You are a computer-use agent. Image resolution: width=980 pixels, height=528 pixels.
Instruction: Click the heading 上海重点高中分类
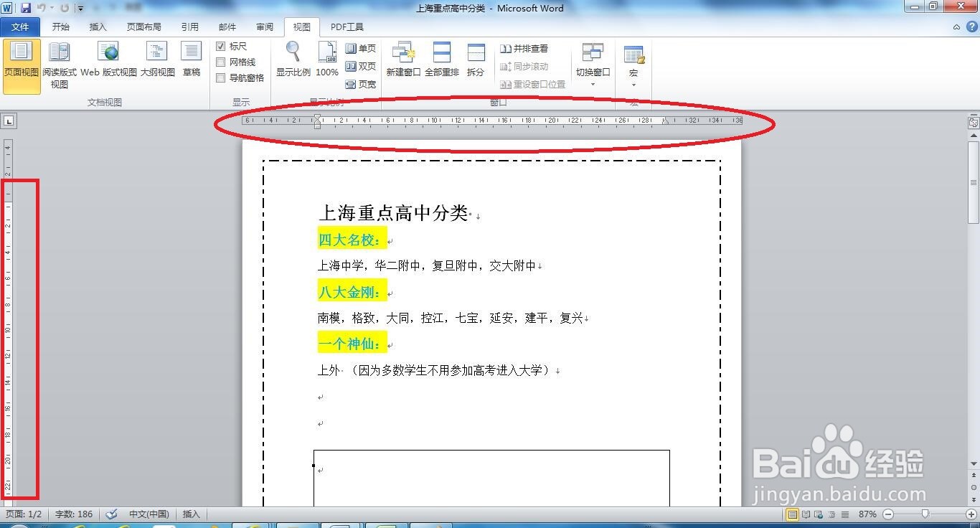pos(393,213)
